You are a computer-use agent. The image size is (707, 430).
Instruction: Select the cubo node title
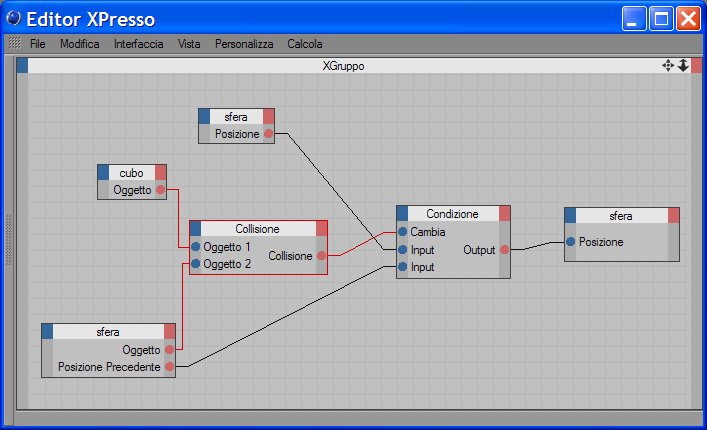click(132, 173)
